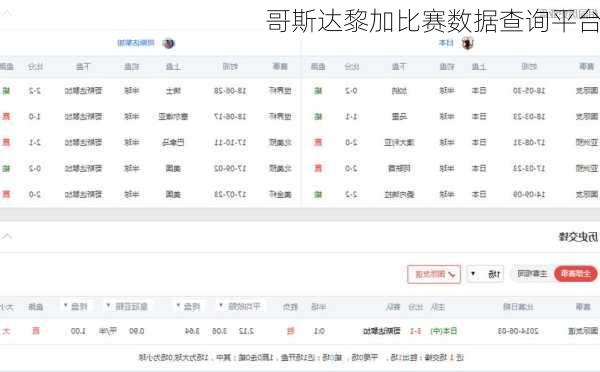The height and width of the screenshot is (372, 600).
Task: Open the 日本 team name link
Action: click(446, 43)
